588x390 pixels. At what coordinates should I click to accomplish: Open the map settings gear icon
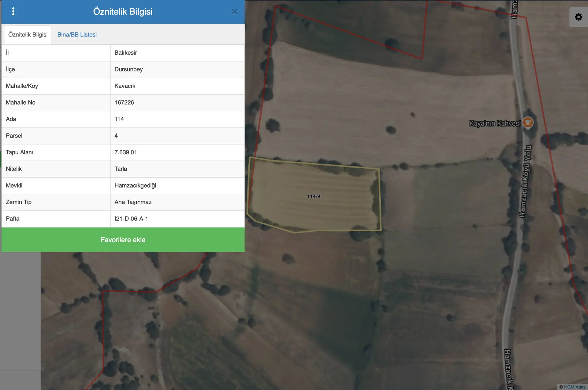pos(578,17)
